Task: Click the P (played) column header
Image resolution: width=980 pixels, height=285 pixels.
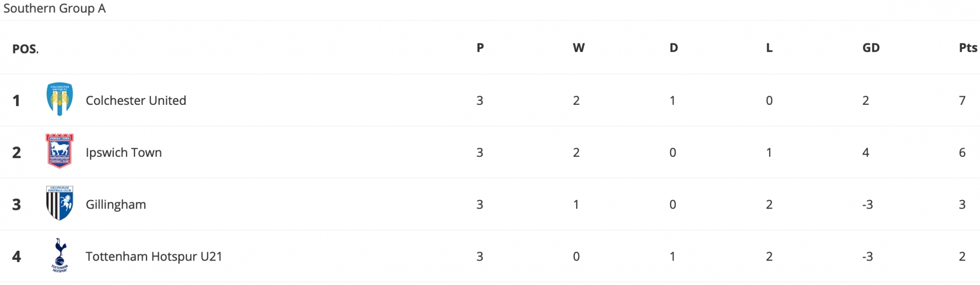Action: pyautogui.click(x=480, y=48)
